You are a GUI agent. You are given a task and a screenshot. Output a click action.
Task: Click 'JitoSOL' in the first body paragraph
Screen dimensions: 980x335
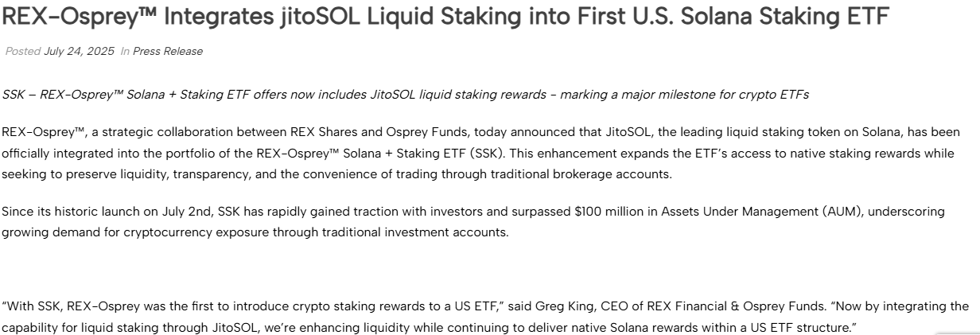(x=605, y=132)
